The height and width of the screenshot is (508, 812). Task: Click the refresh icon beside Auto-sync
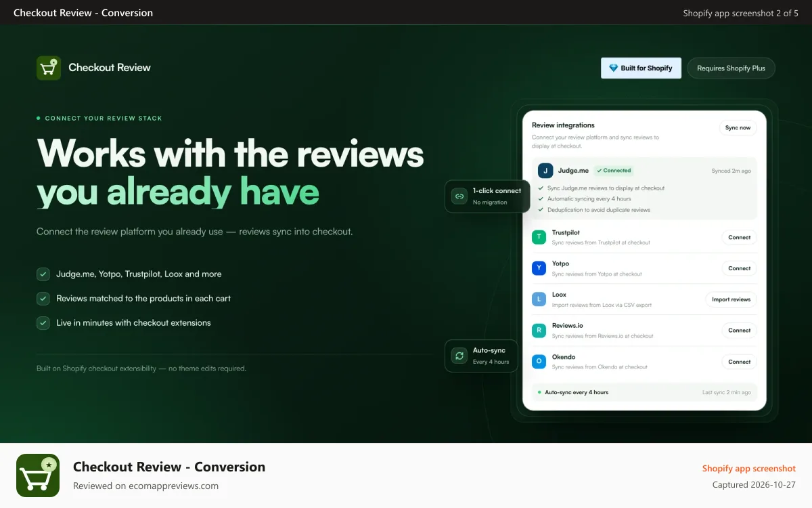pyautogui.click(x=459, y=356)
